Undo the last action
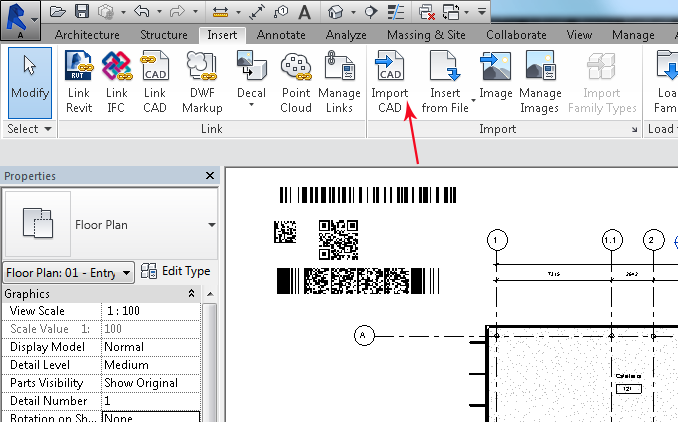 (141, 12)
